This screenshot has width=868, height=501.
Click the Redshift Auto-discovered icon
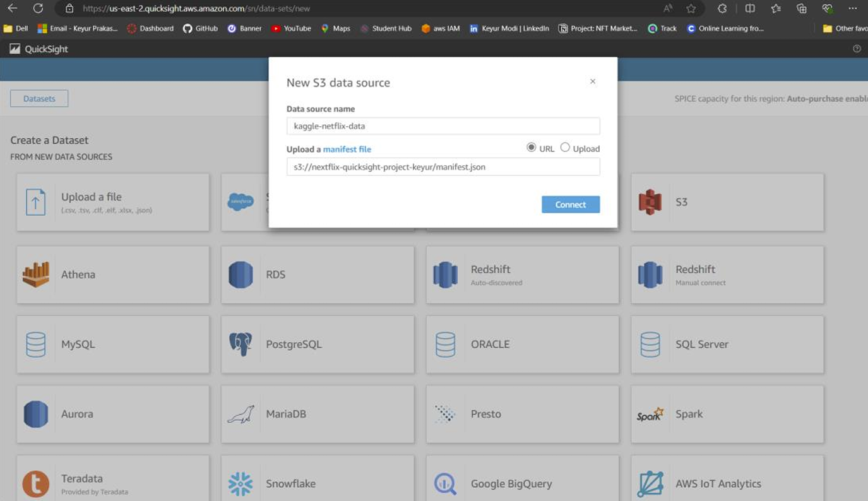(x=445, y=274)
